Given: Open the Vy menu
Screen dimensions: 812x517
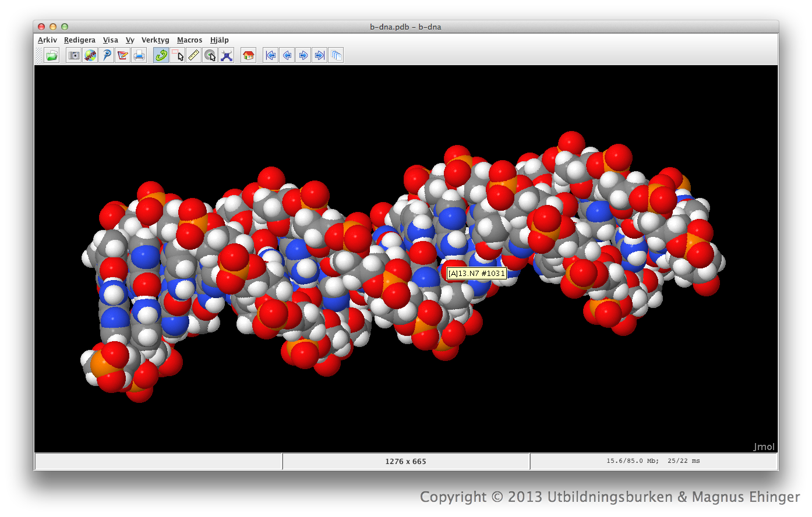Looking at the screenshot, I should click(130, 40).
